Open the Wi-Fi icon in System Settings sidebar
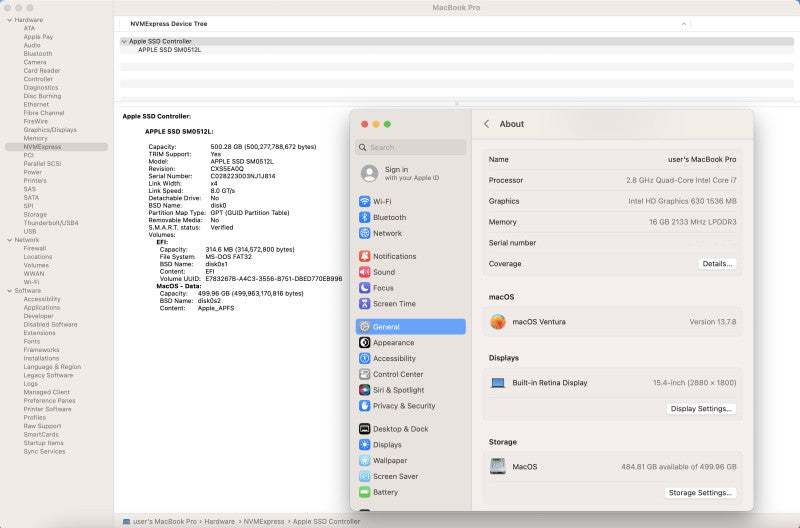This screenshot has width=800, height=528. click(364, 202)
